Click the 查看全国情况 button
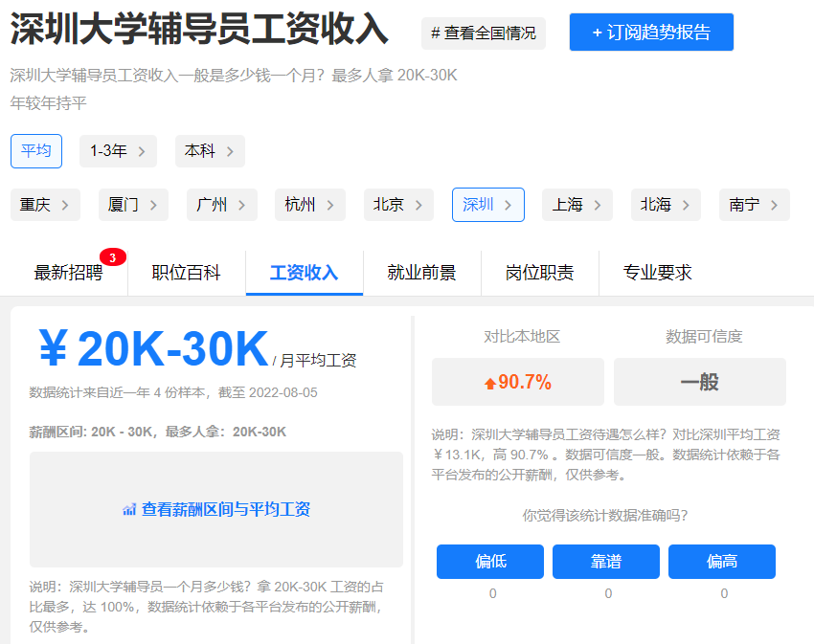 click(484, 33)
